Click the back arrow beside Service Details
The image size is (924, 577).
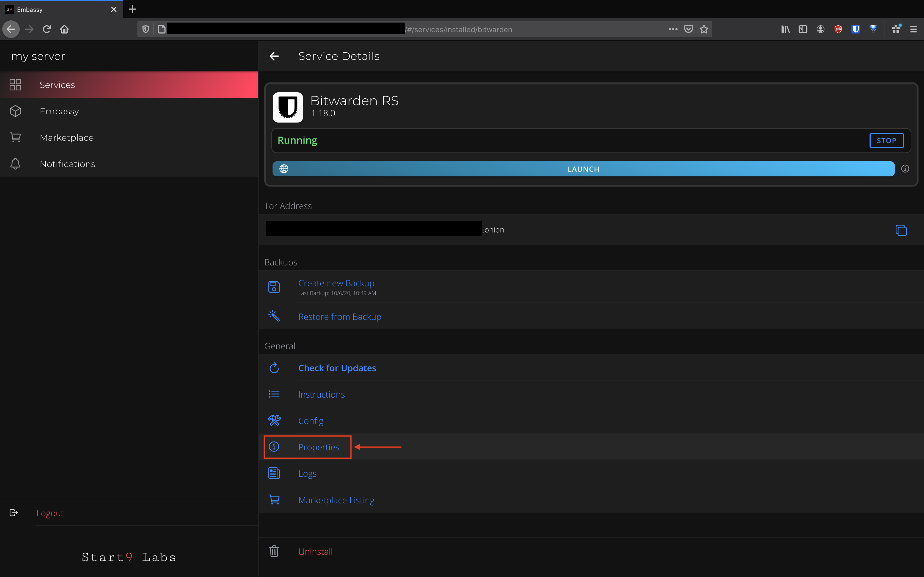click(274, 56)
